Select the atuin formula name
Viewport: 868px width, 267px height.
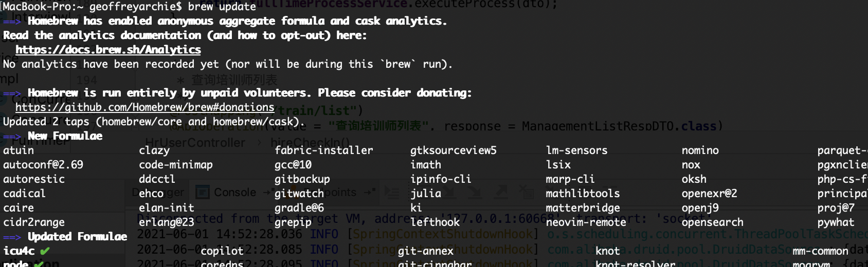19,150
